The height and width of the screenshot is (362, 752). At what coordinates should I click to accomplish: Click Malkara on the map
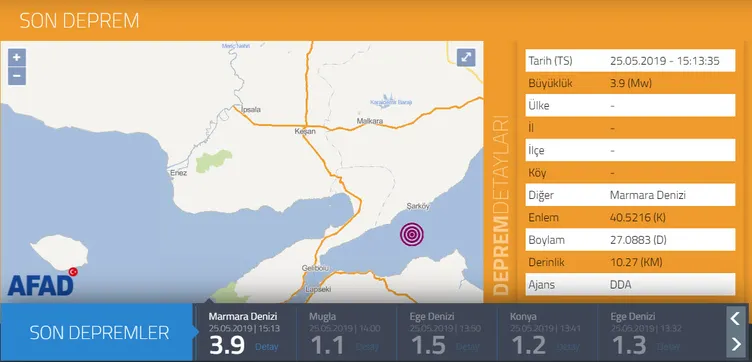tap(370, 121)
